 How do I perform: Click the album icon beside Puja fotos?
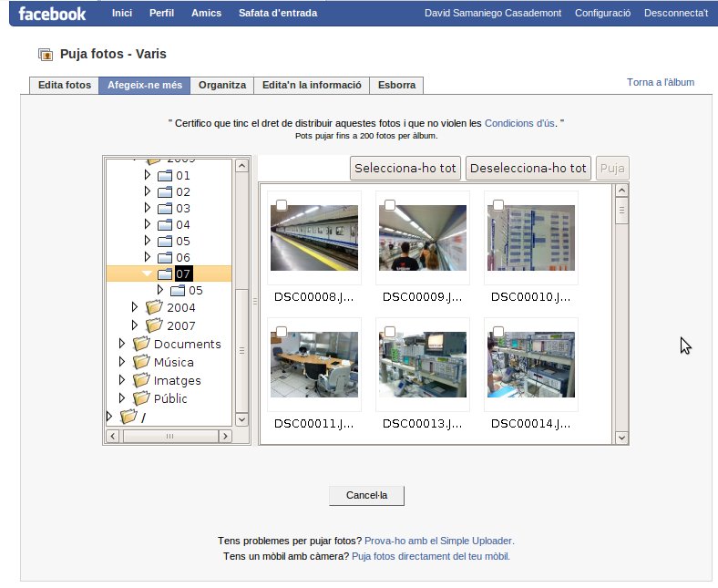46,55
